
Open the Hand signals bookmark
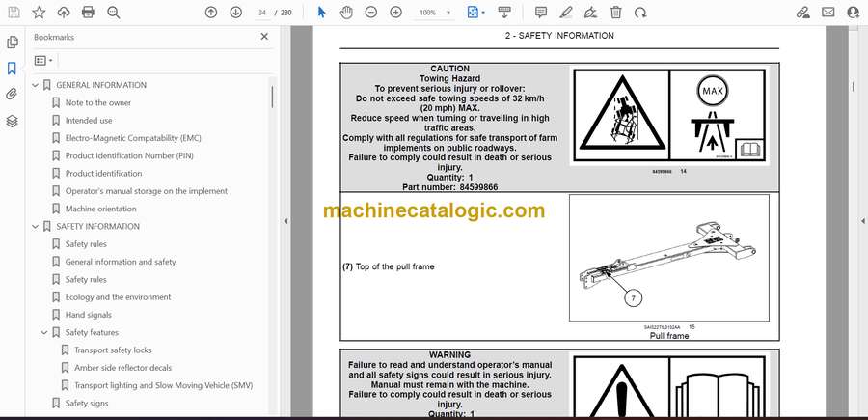[x=88, y=315]
